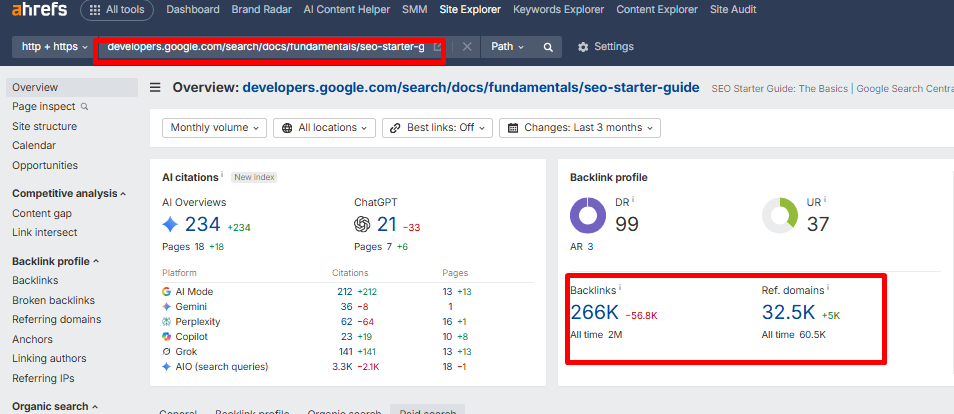
Task: Click Perplexity citations value 62
Action: [x=347, y=321]
